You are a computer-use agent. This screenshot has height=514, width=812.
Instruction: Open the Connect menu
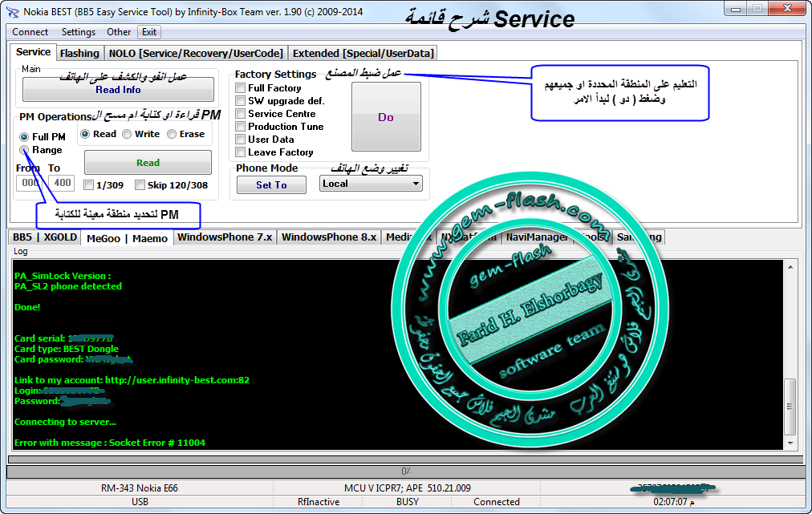click(30, 32)
